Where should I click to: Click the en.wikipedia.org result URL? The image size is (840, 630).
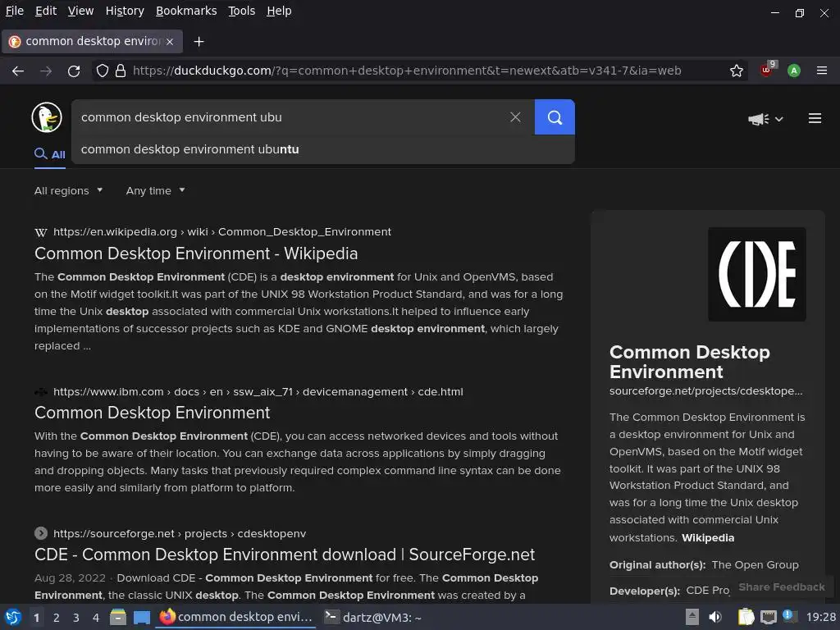tap(221, 232)
